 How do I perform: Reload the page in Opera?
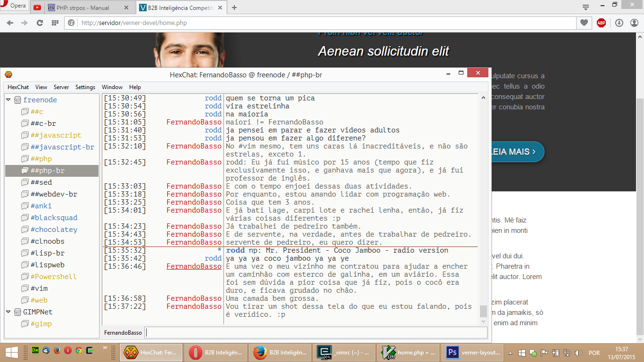(40, 23)
